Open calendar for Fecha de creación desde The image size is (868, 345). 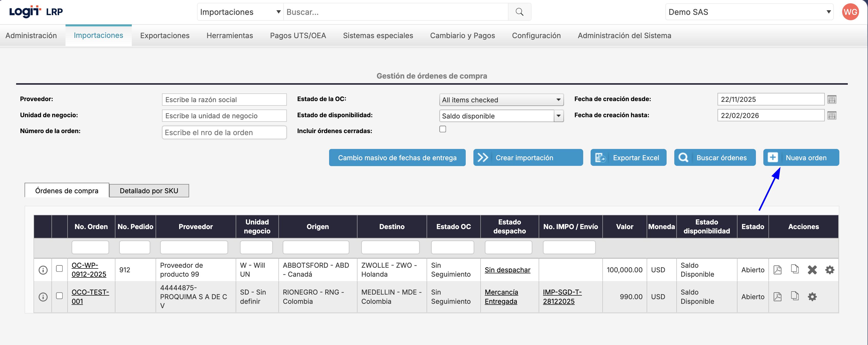[832, 99]
